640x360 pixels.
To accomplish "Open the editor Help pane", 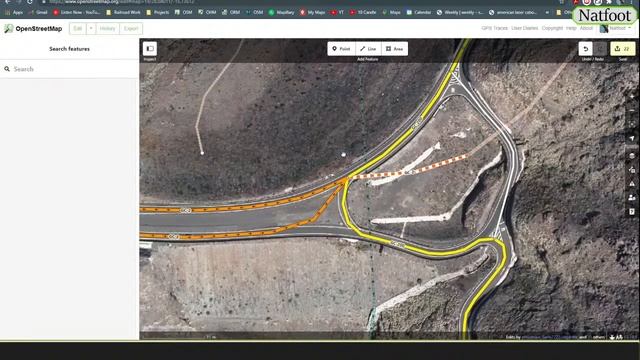I will [x=632, y=211].
